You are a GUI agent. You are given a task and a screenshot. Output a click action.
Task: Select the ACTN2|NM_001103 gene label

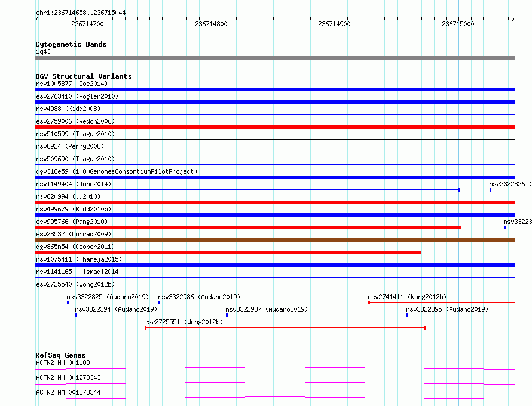(x=63, y=362)
